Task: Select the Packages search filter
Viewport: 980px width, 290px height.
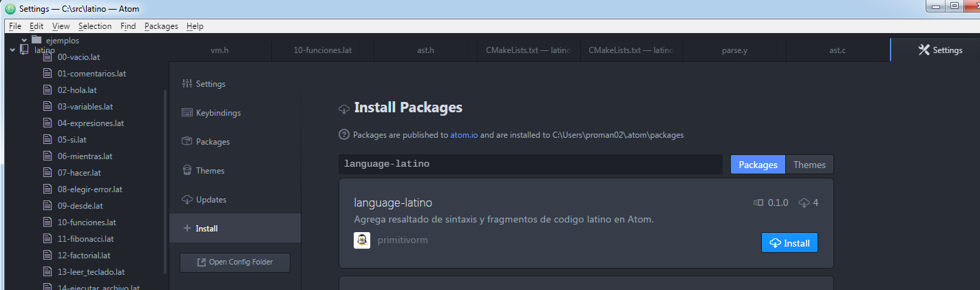Action: point(758,165)
